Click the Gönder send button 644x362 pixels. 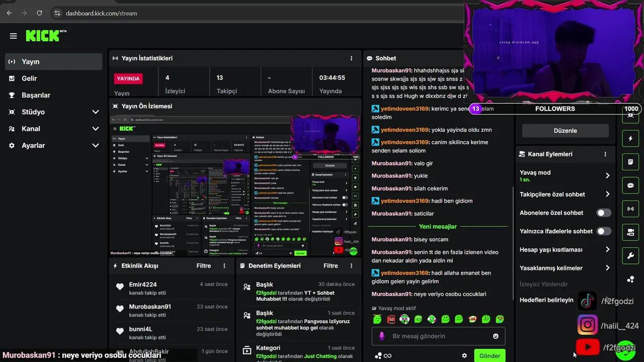pyautogui.click(x=490, y=355)
